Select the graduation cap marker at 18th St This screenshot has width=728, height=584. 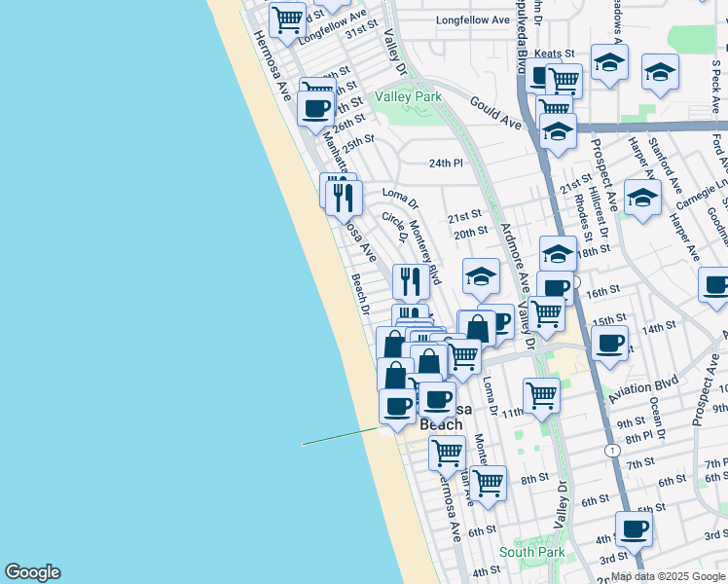tap(558, 254)
